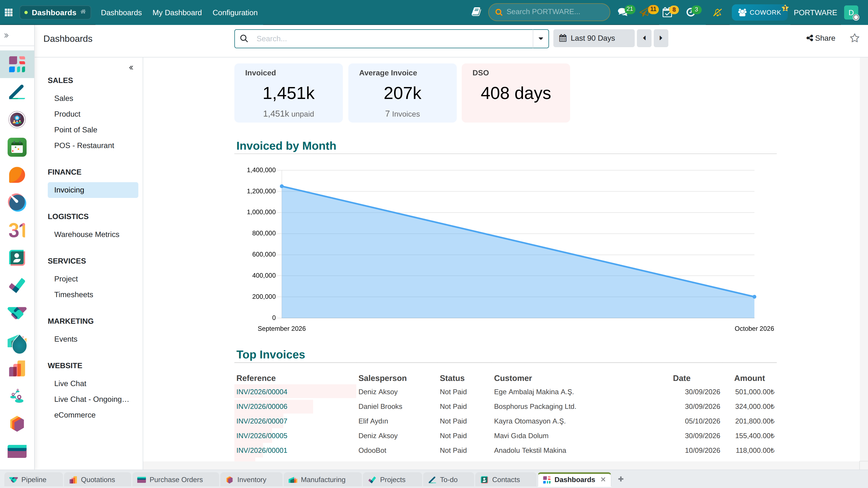Screen dimensions: 868x488
Task: Switch to the Contacts tab
Action: pyautogui.click(x=505, y=480)
